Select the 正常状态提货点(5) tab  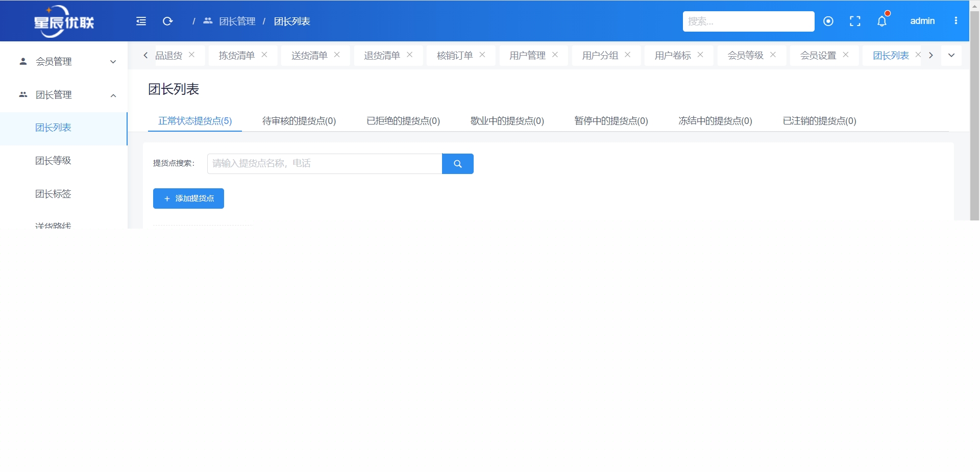click(195, 121)
